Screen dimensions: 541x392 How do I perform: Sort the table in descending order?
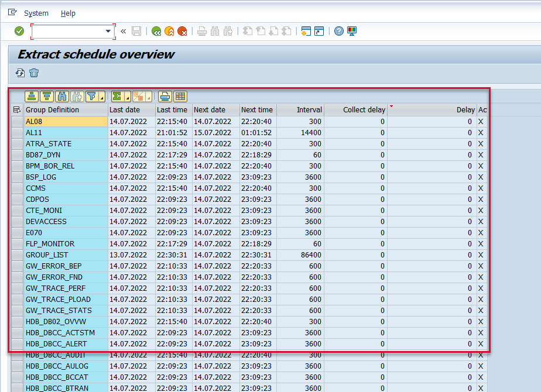point(47,97)
